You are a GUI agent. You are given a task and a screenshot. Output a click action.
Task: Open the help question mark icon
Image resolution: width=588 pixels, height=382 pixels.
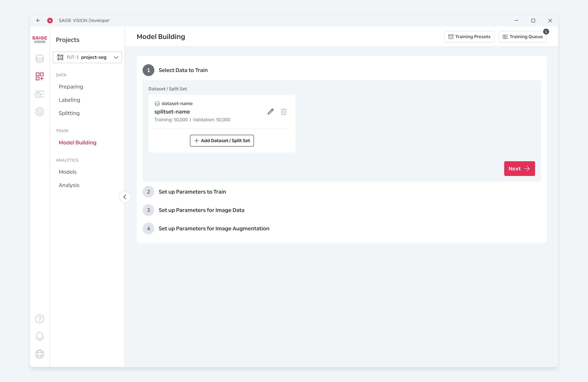coord(40,319)
